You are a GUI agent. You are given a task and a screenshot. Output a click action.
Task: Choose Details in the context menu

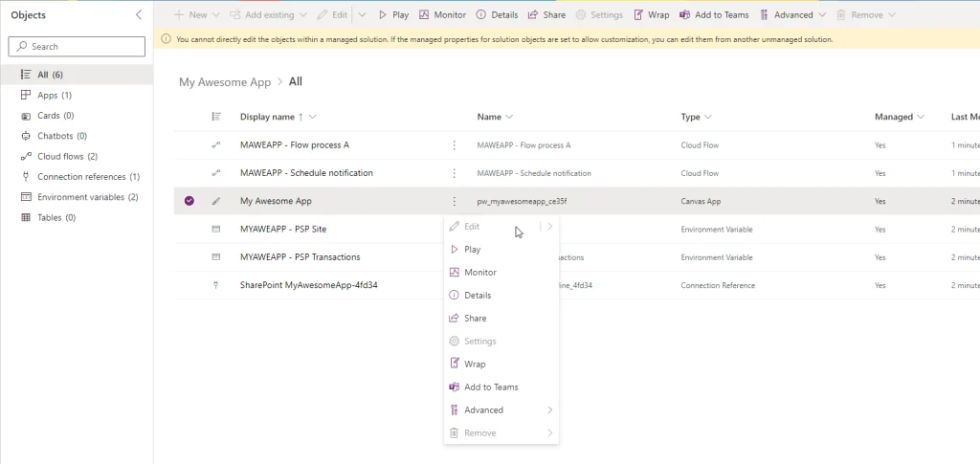click(x=501, y=296)
